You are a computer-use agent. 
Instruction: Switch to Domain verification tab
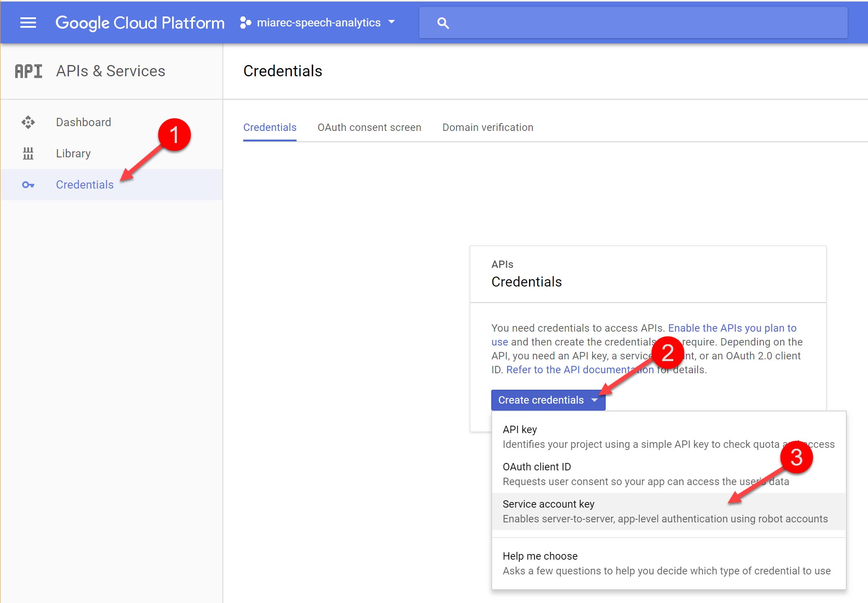pyautogui.click(x=488, y=127)
